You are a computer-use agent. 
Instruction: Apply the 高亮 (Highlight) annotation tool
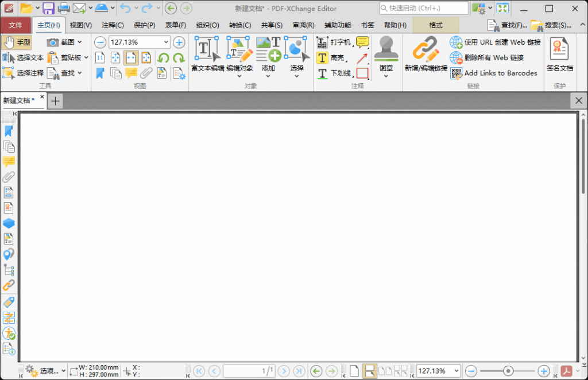[x=333, y=58]
